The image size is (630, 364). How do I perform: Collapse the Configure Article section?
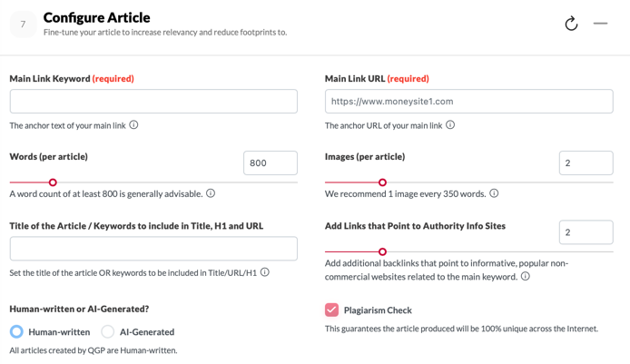600,24
